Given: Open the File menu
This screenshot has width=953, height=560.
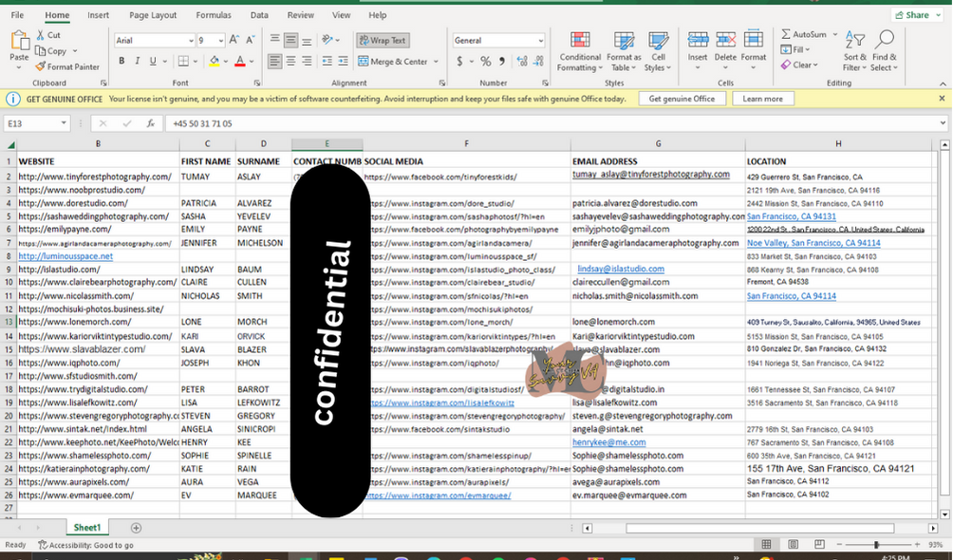Looking at the screenshot, I should coord(18,14).
